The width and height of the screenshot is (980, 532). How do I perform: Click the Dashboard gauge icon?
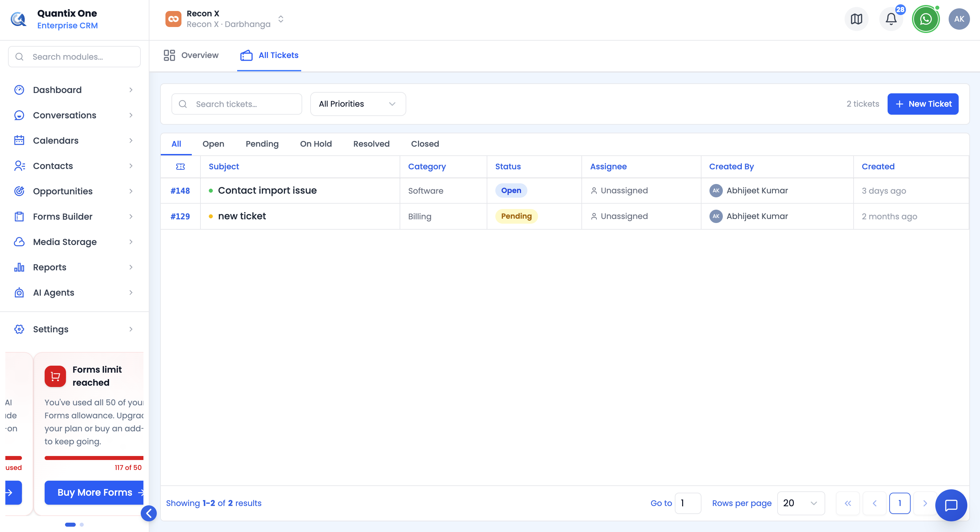pyautogui.click(x=19, y=90)
